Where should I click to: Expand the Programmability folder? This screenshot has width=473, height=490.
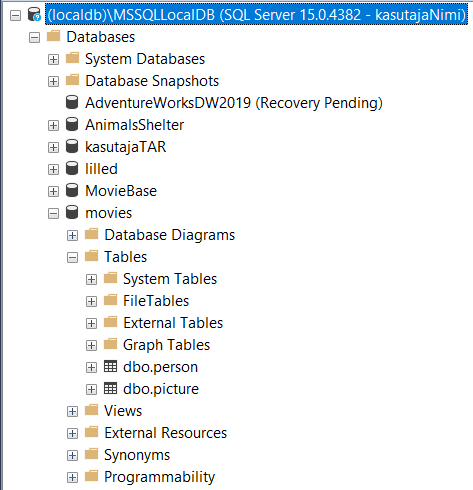click(72, 477)
